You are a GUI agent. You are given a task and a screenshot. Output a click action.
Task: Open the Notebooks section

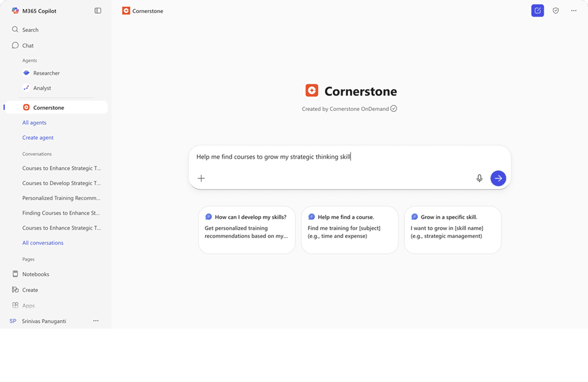coord(35,274)
